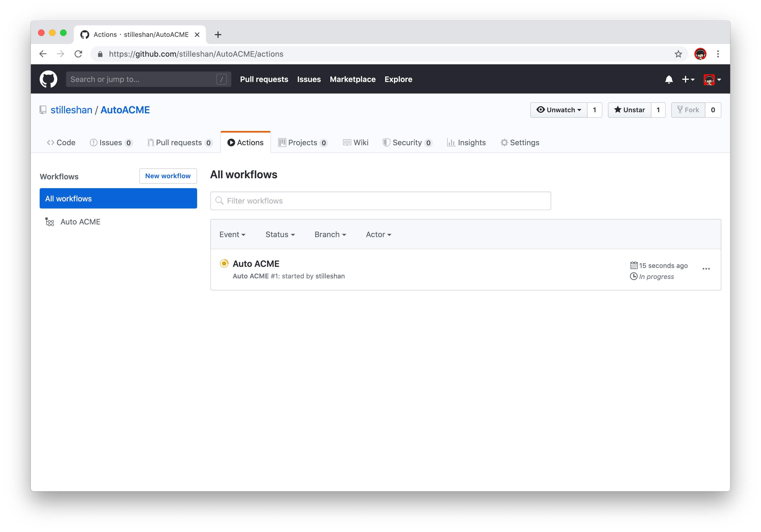Switch to the repository Pull requests tab
The width and height of the screenshot is (761, 532).
coord(180,143)
